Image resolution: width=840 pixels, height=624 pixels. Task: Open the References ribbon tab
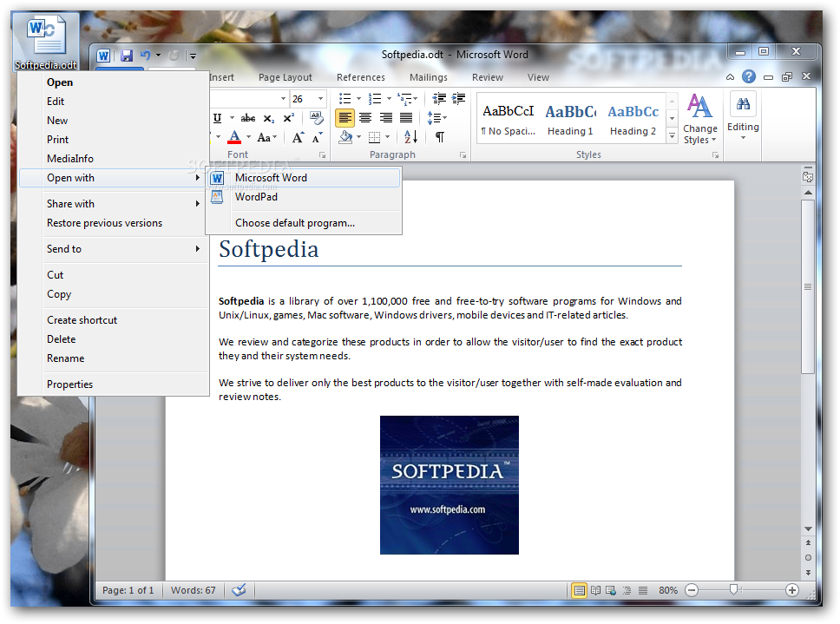coord(360,77)
